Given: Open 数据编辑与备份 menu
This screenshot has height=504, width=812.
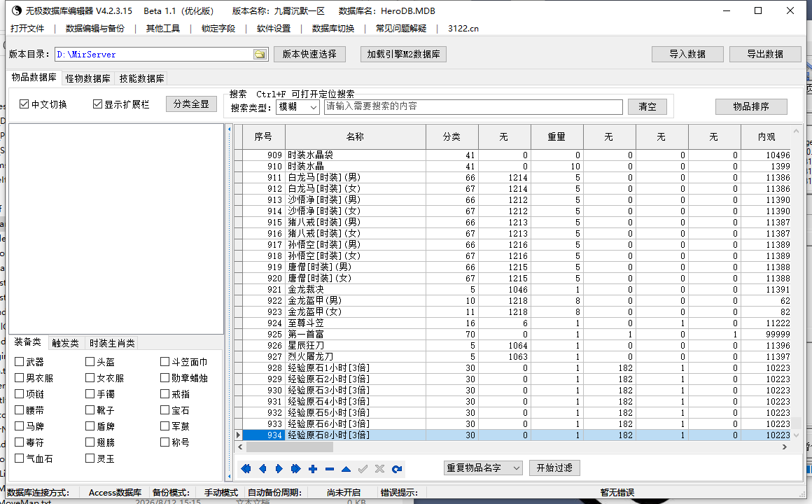Looking at the screenshot, I should 95,29.
